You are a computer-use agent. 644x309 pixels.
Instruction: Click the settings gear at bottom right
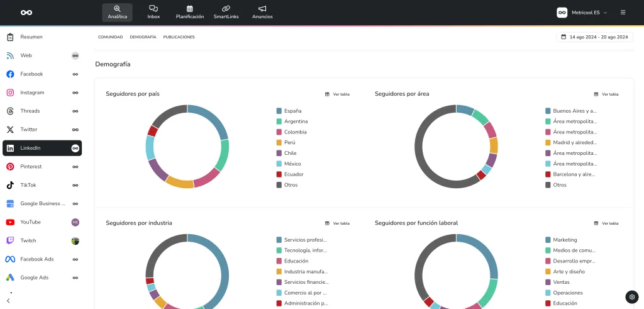pyautogui.click(x=632, y=297)
